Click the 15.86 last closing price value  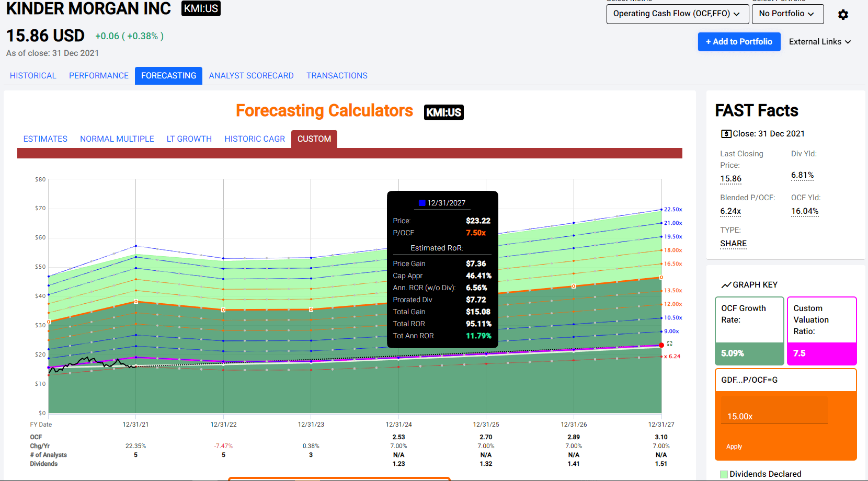tap(730, 179)
